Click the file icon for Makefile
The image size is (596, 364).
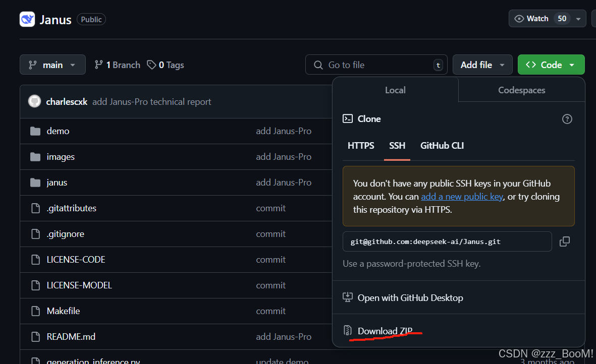35,311
